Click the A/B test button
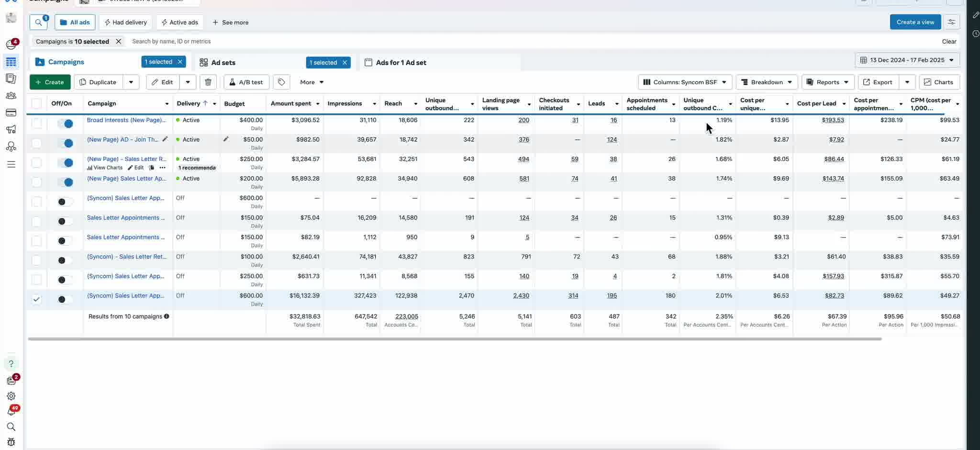 click(x=246, y=82)
